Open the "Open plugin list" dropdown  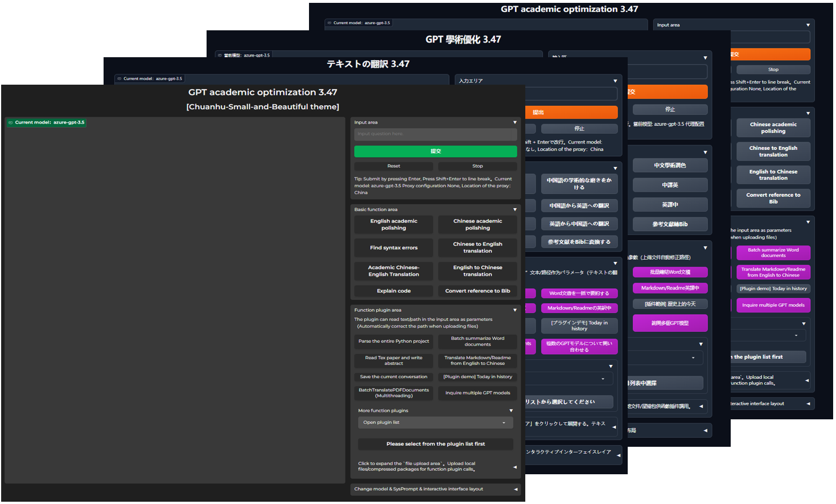435,422
